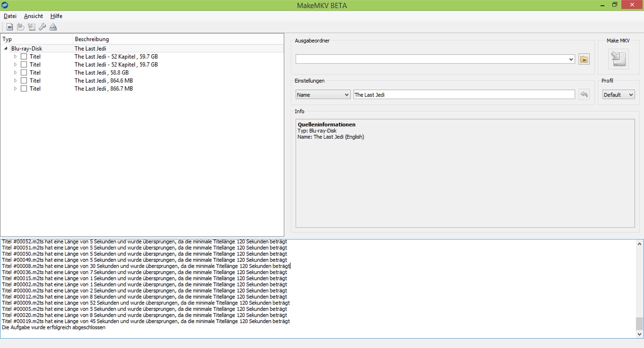This screenshot has height=348, width=644.
Task: Select row 'The Last Jedi , 866.7 MB'
Action: (142, 88)
